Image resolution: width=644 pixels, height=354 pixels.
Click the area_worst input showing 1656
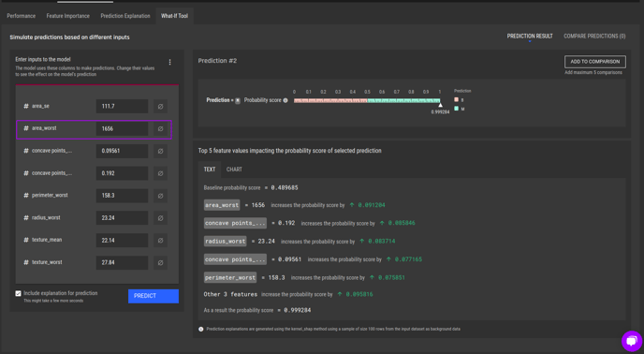[122, 128]
